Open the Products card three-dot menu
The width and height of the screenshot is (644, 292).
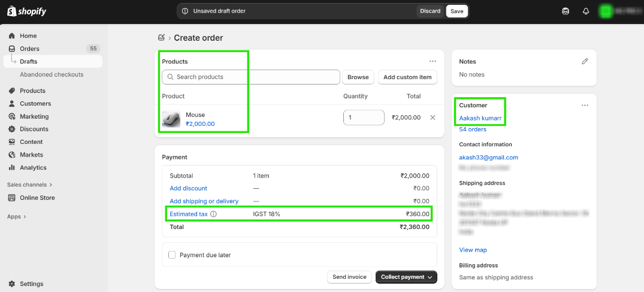tap(433, 61)
